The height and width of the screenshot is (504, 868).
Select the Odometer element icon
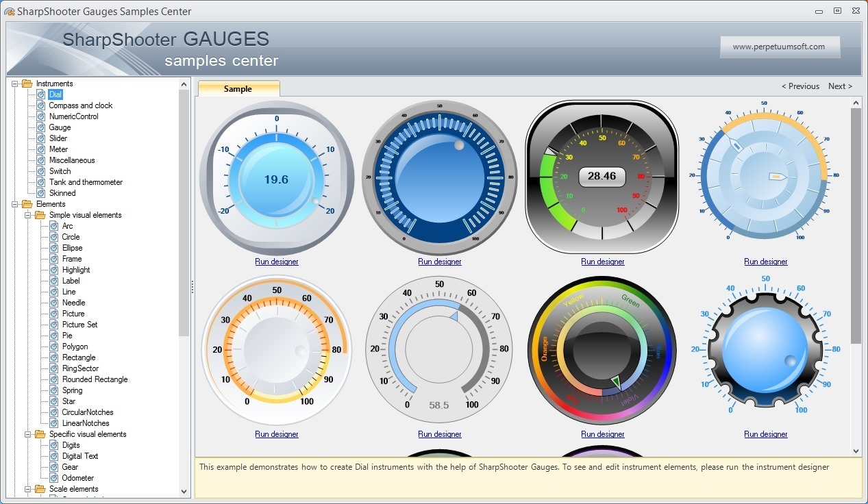52,477
